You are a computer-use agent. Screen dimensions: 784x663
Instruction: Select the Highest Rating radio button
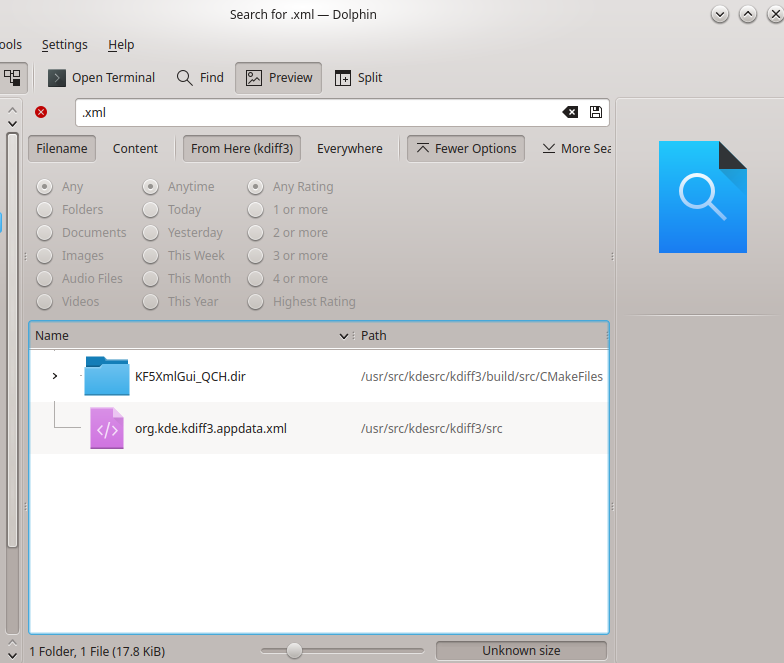pyautogui.click(x=256, y=302)
